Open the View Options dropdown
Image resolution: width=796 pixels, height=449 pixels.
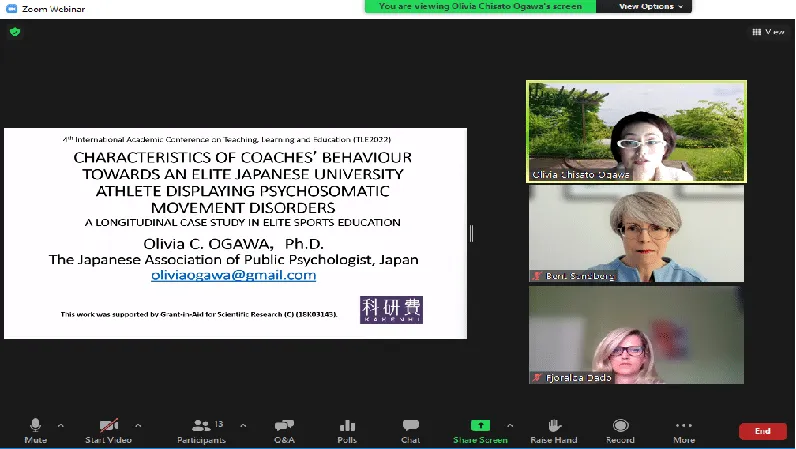[x=650, y=6]
